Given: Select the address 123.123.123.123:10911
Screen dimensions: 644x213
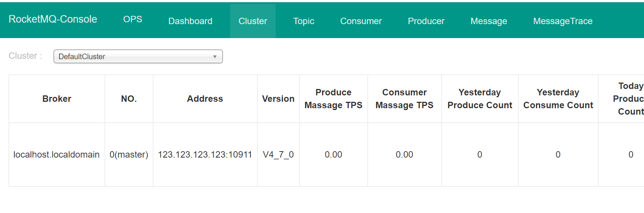Looking at the screenshot, I should click(x=205, y=155).
